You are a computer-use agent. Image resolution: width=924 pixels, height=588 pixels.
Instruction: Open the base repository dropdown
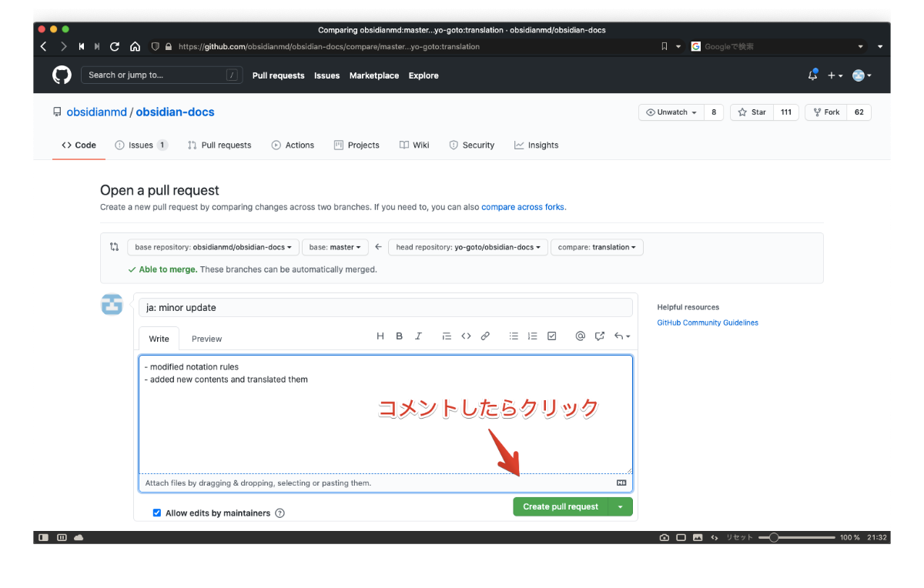(x=213, y=247)
